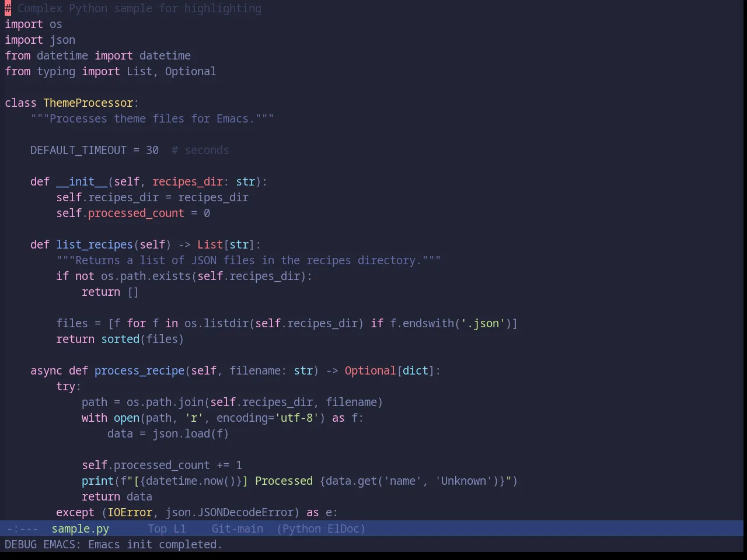Viewport: 747px width, 560px height.
Task: Click 'self.recipes_dir = recipes_dir' line
Action: click(x=152, y=197)
